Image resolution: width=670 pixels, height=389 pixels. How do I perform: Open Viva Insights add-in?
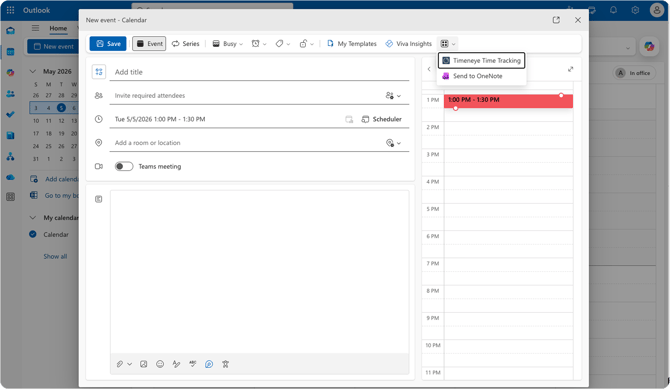(x=408, y=44)
